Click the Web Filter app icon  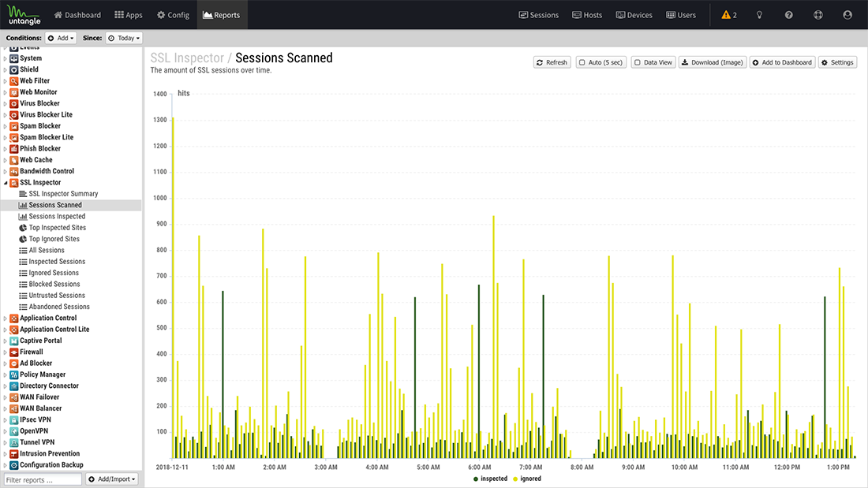pos(14,80)
